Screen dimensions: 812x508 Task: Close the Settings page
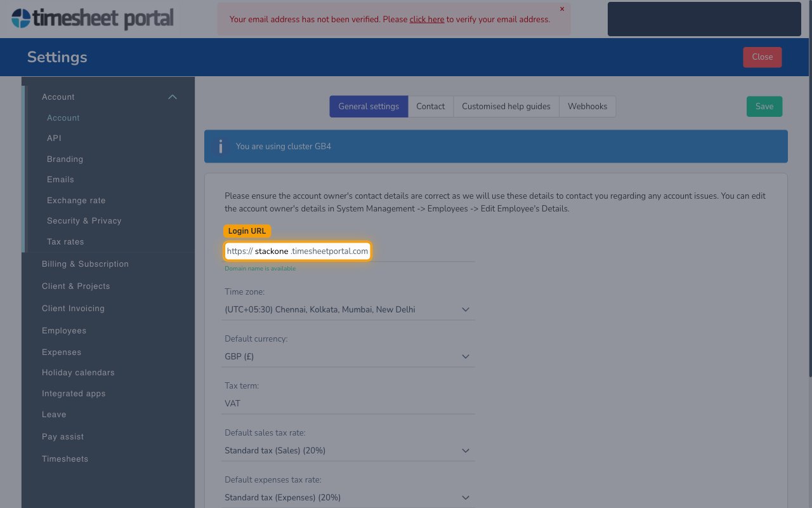763,57
